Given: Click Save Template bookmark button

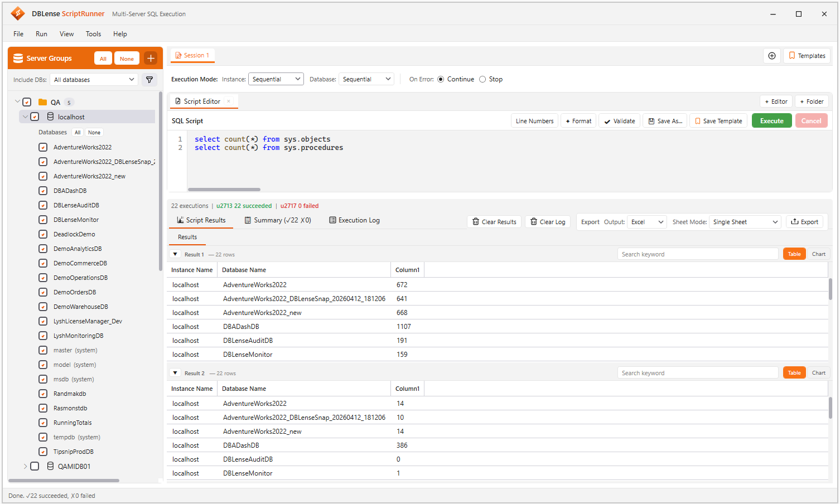Looking at the screenshot, I should [x=718, y=121].
